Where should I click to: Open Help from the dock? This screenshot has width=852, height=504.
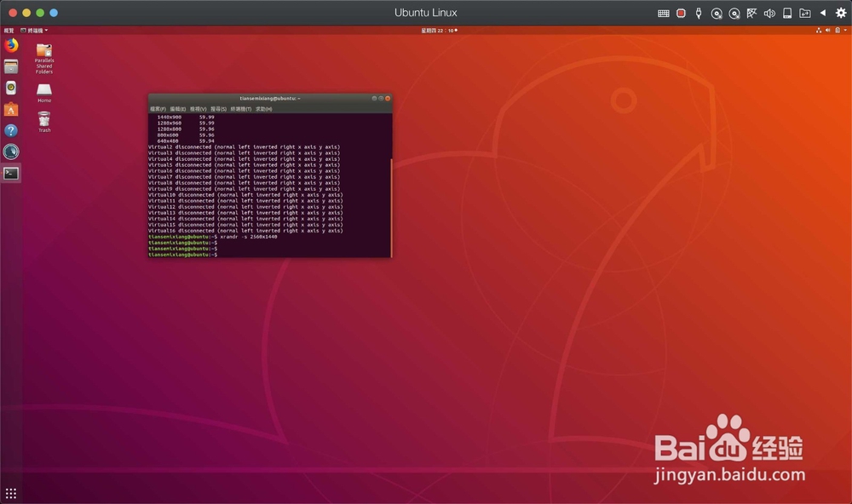click(11, 130)
